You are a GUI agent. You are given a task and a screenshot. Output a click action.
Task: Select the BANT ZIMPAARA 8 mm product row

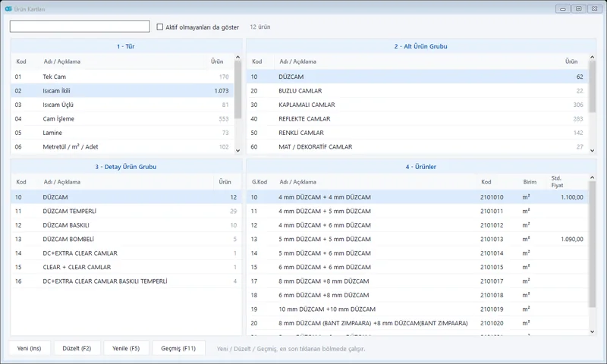(417, 323)
